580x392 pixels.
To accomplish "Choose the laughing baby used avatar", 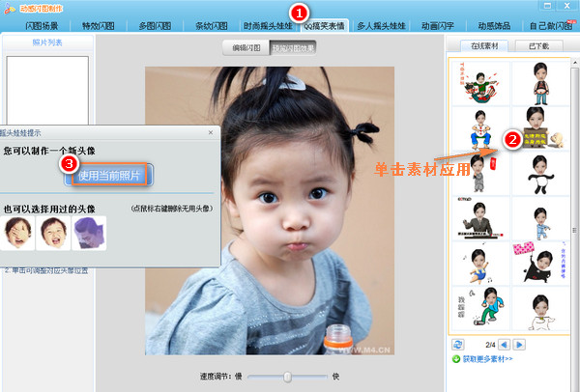I will [53, 230].
